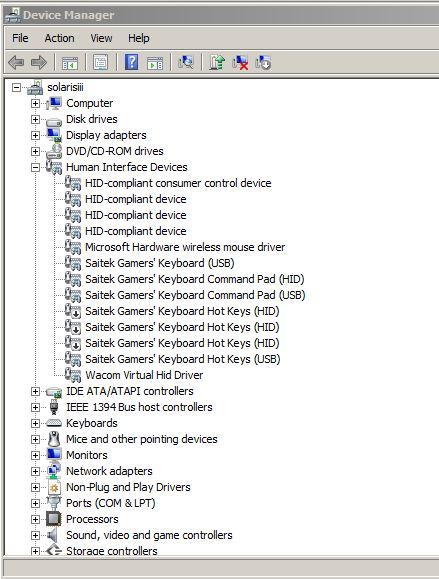Toggle the console tree toolbar icon

coord(70,63)
